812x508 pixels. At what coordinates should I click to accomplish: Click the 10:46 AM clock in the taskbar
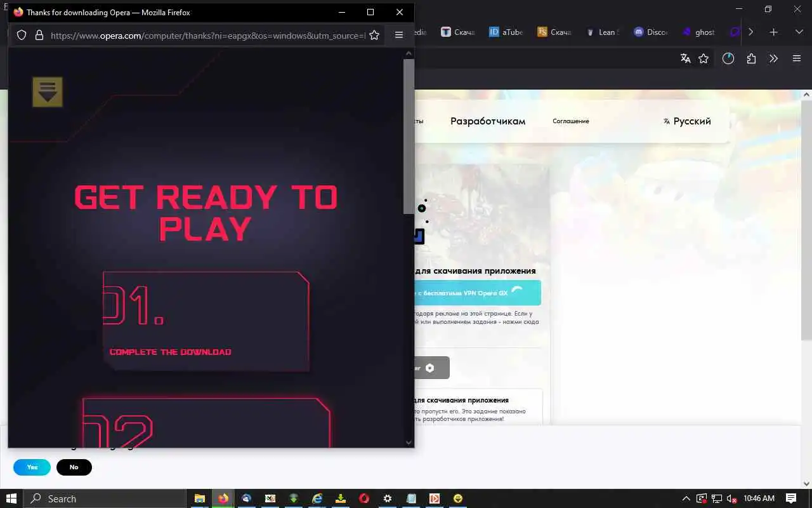click(759, 498)
